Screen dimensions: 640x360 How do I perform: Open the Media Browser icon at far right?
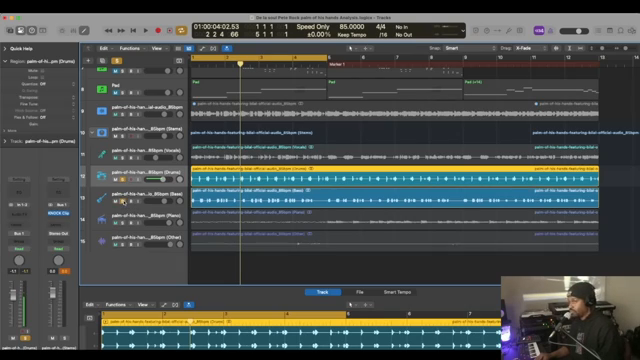pos(632,31)
